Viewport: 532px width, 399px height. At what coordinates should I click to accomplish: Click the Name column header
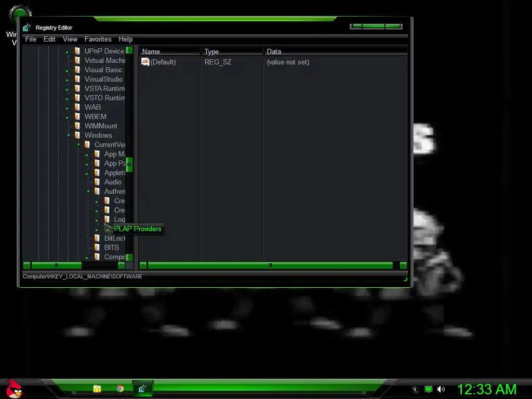(170, 51)
